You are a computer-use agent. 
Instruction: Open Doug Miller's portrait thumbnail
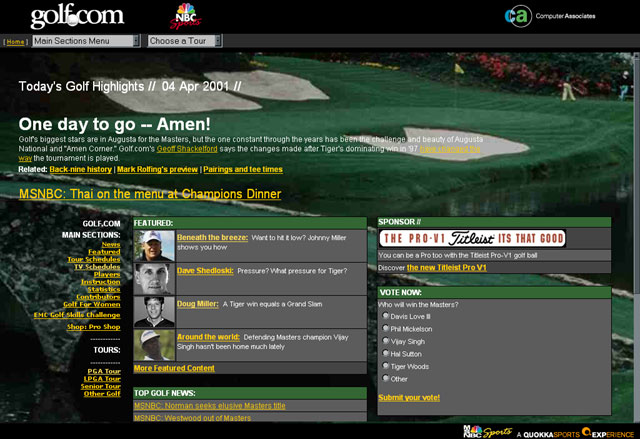[154, 312]
